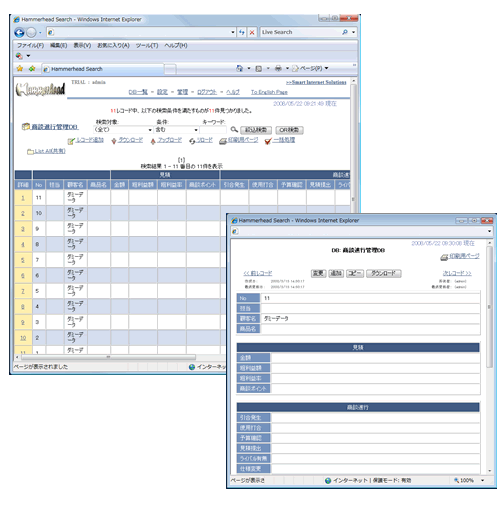This screenshot has width=500, height=510.
Task: Open the >>Smart Internet Solutions link
Action: [316, 82]
